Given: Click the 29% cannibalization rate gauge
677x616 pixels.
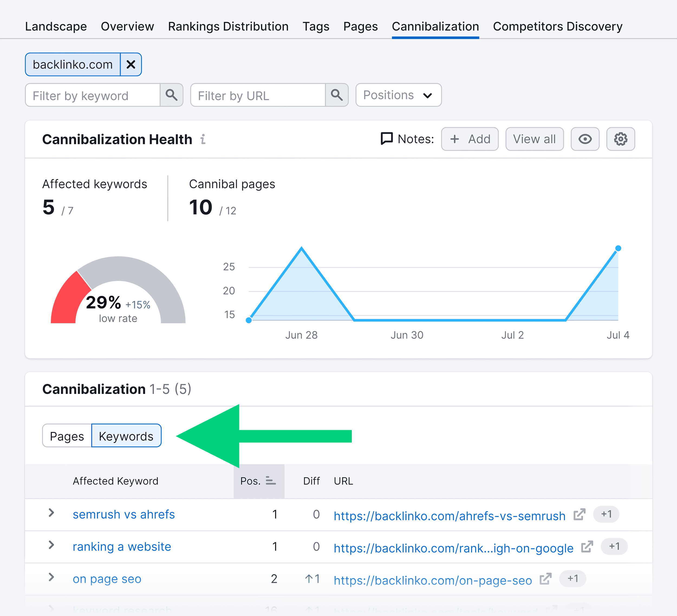Looking at the screenshot, I should tap(118, 290).
